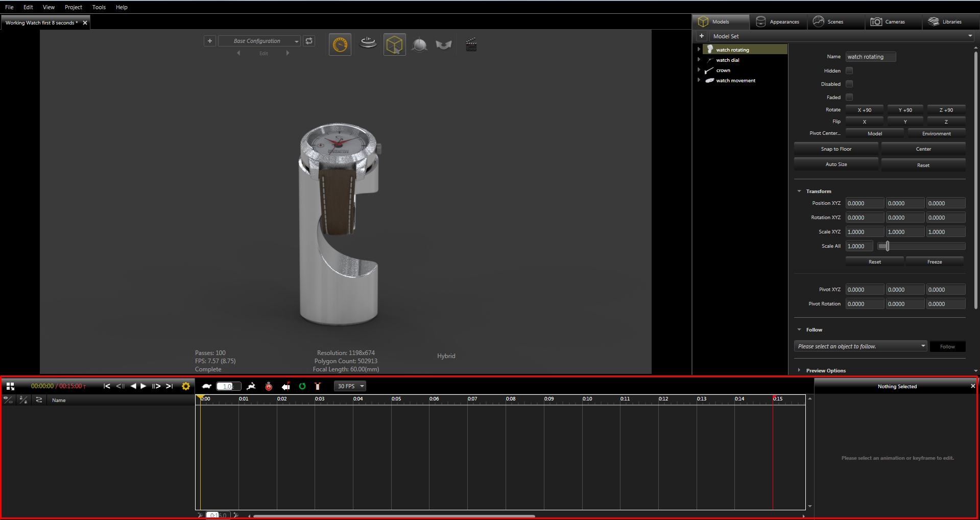Enable the Hidden checkbox
The height and width of the screenshot is (520, 980).
click(x=849, y=70)
